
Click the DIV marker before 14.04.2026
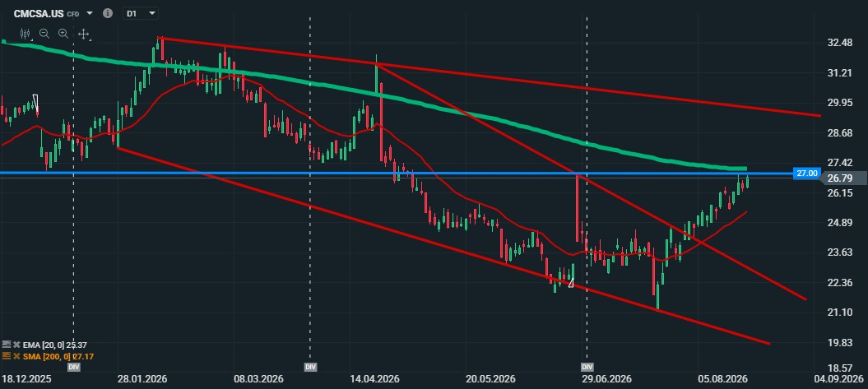point(310,367)
